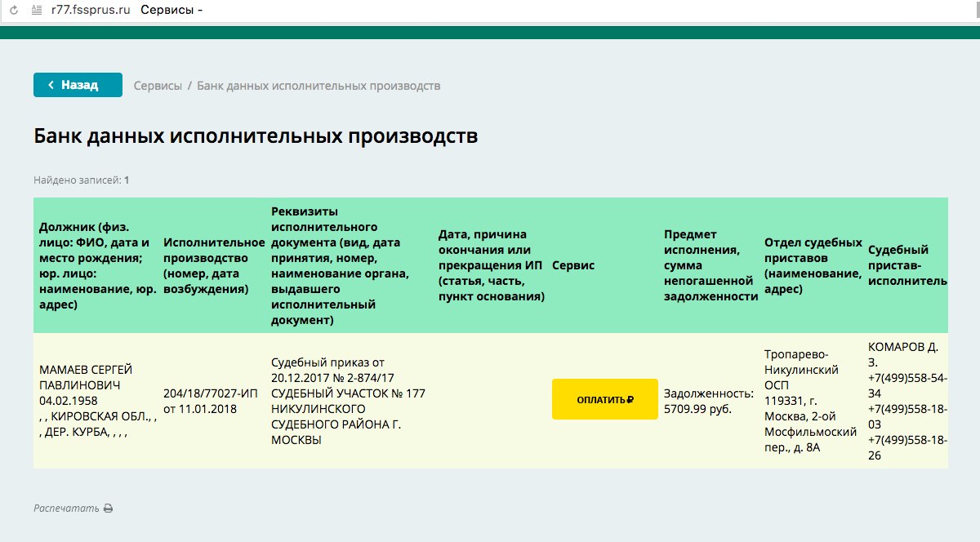Click the Задолженность 5709.99 руб. amount
The image size is (980, 542).
click(708, 401)
